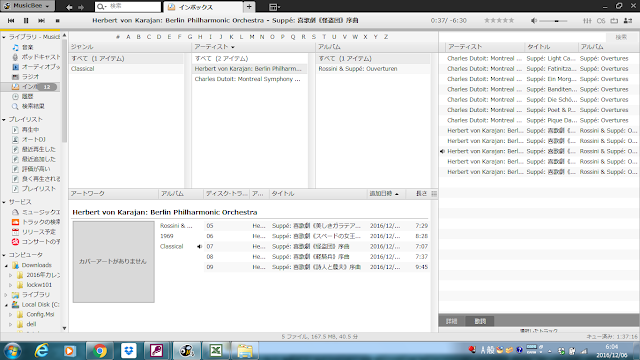
Task: Open the equalizer settings icon
Action: coord(587,20)
